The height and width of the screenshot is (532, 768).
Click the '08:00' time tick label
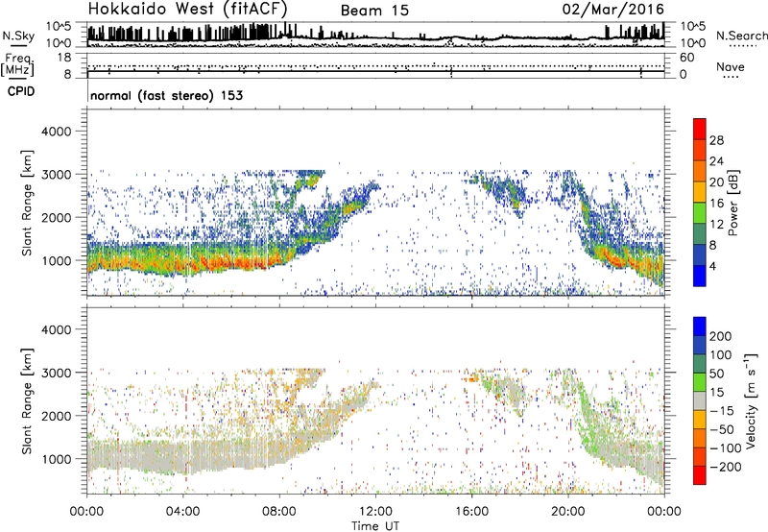click(279, 512)
